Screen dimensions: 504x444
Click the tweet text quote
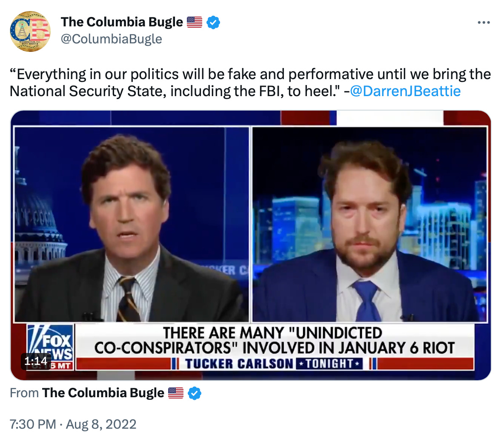(250, 83)
